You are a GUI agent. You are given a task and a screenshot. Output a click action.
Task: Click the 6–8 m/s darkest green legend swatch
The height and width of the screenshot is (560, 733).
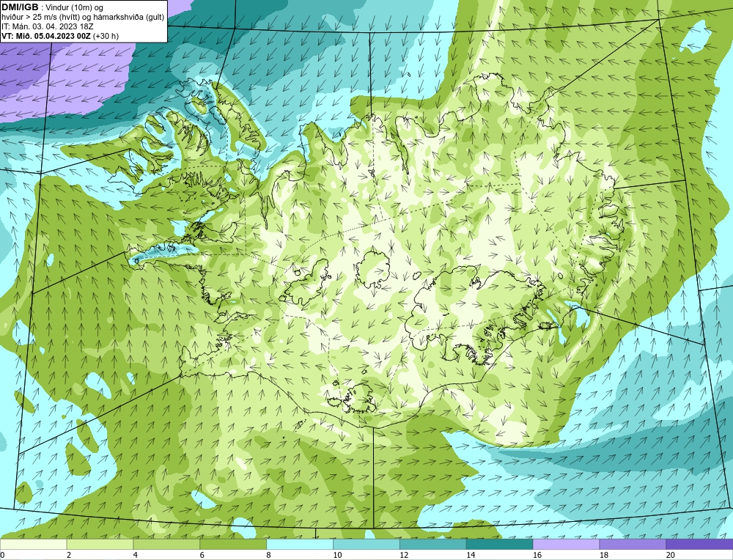point(233,545)
